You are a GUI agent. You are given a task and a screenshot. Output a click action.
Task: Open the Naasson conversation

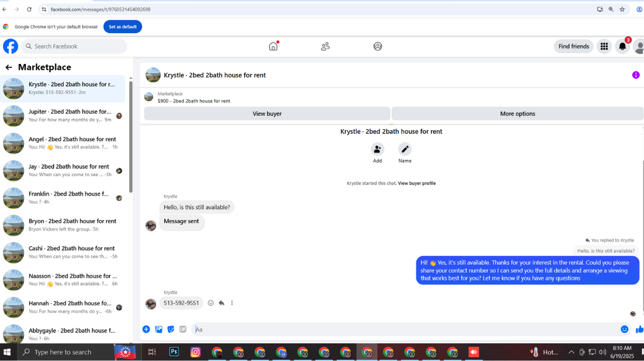(x=63, y=280)
